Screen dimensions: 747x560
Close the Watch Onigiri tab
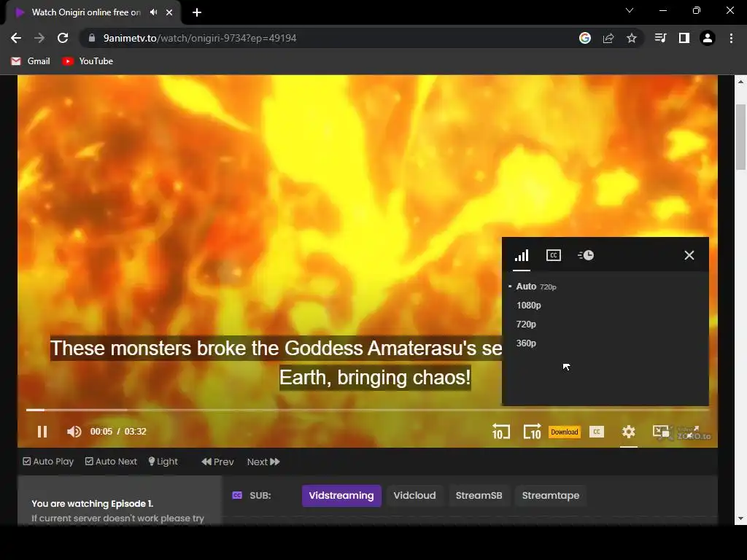click(169, 12)
